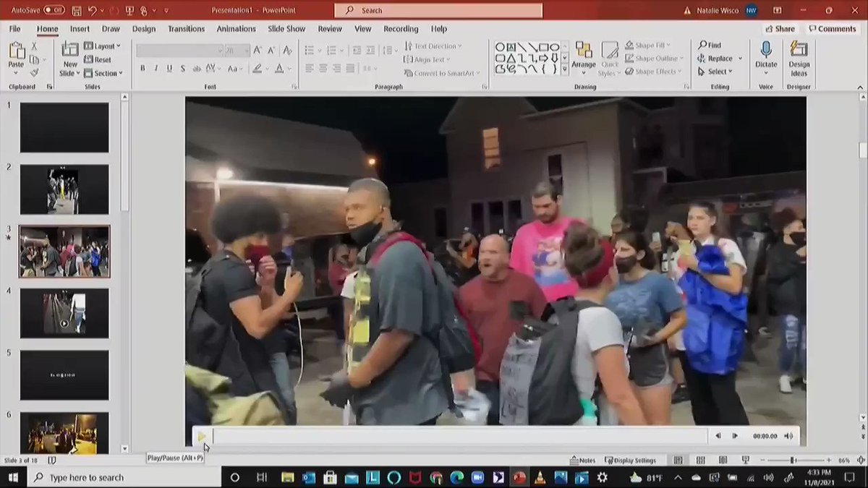Switch to the Transitions tab

click(x=187, y=29)
